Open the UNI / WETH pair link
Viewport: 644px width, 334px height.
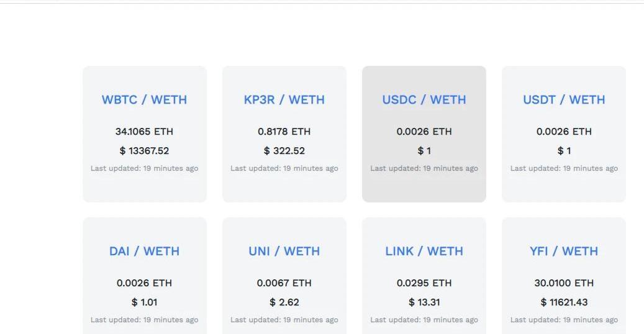click(284, 251)
